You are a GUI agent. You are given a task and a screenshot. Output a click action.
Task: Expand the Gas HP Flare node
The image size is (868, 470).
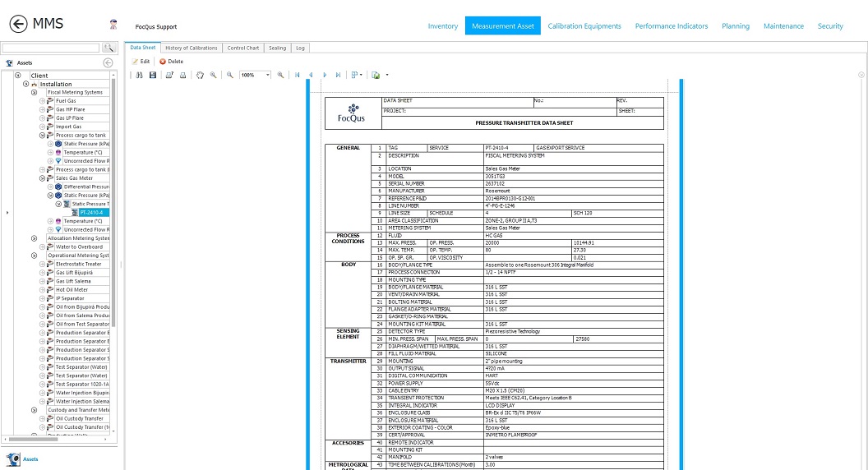click(42, 109)
